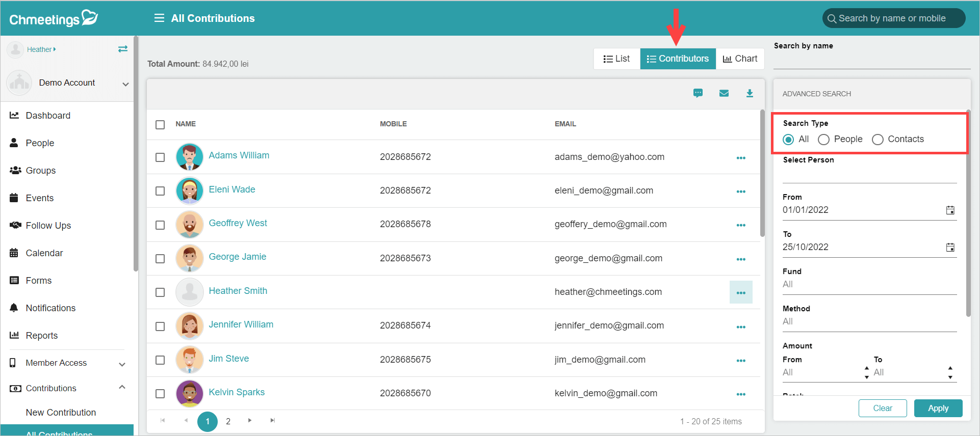This screenshot has height=436, width=980.
Task: Switch to the List view tab
Action: point(617,59)
